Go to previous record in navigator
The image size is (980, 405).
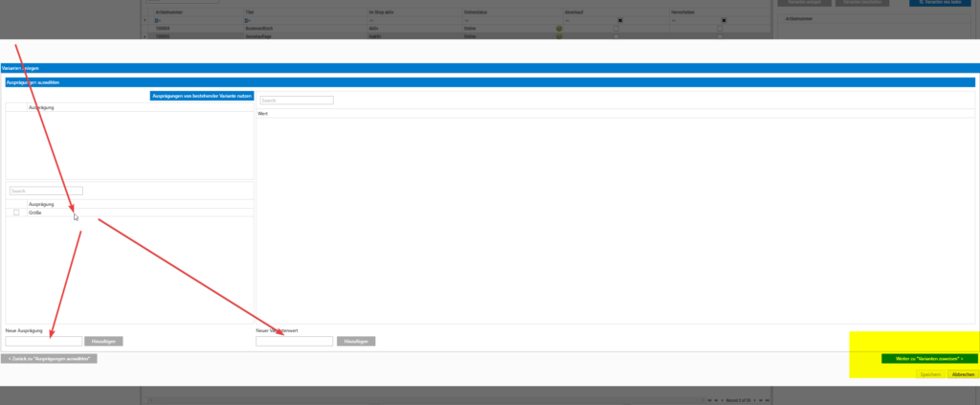pos(722,400)
